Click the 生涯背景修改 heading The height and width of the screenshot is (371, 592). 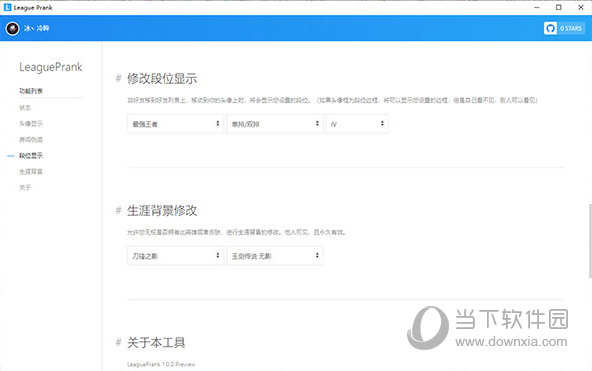[x=162, y=211]
